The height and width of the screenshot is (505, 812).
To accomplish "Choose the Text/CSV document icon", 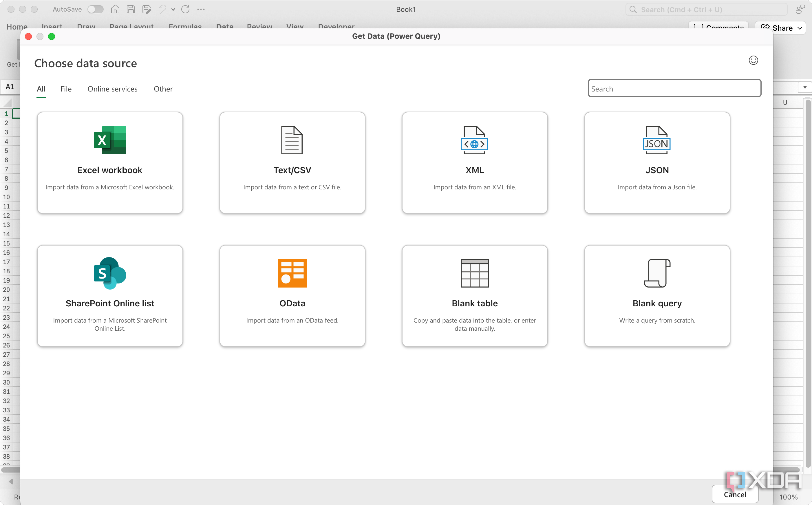I will [x=292, y=140].
